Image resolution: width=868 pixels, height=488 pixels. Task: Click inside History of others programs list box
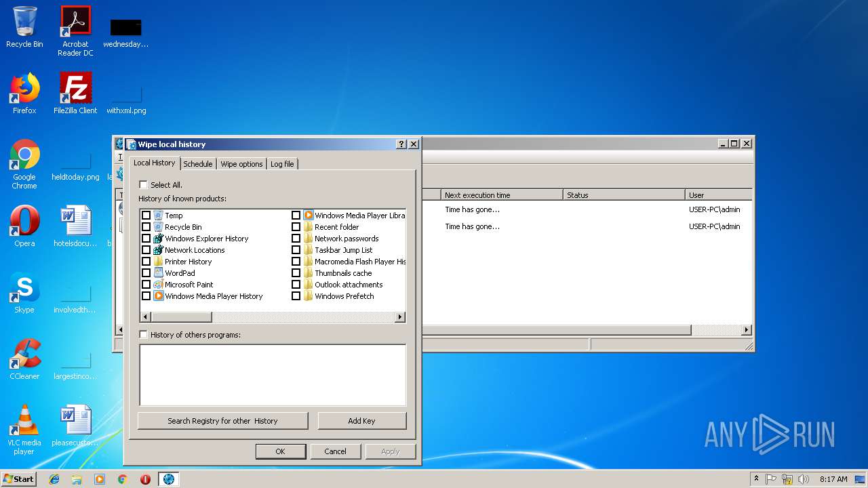pyautogui.click(x=273, y=375)
